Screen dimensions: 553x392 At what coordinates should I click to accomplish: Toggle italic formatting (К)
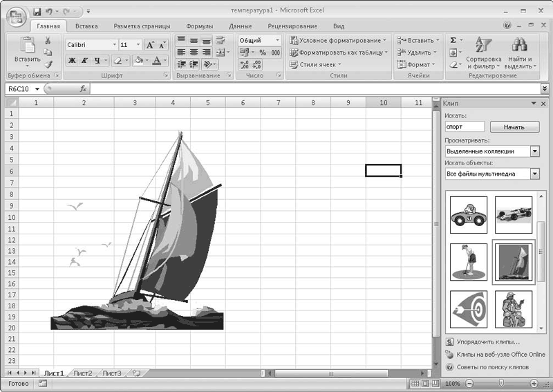85,61
